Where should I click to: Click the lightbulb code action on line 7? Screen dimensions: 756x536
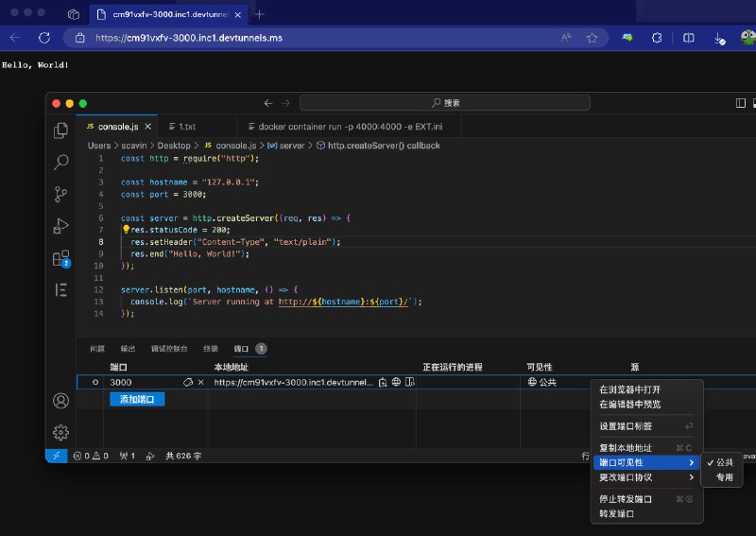tap(126, 229)
